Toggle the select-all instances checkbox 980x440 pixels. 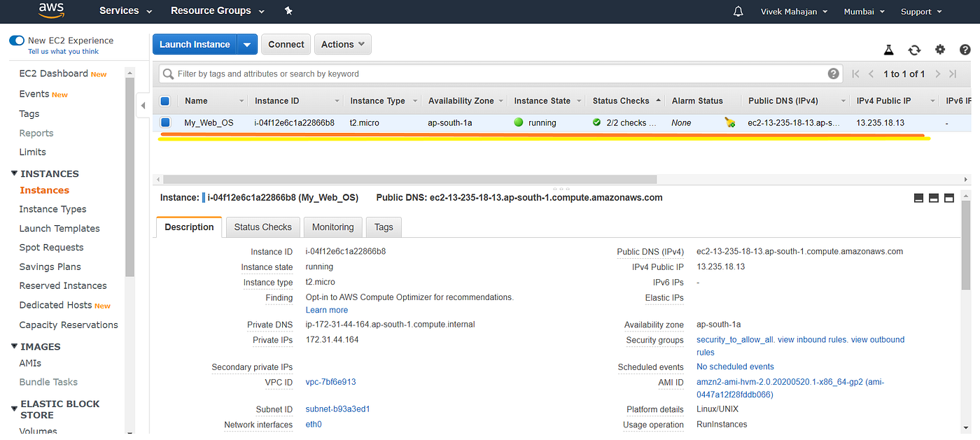click(x=164, y=100)
